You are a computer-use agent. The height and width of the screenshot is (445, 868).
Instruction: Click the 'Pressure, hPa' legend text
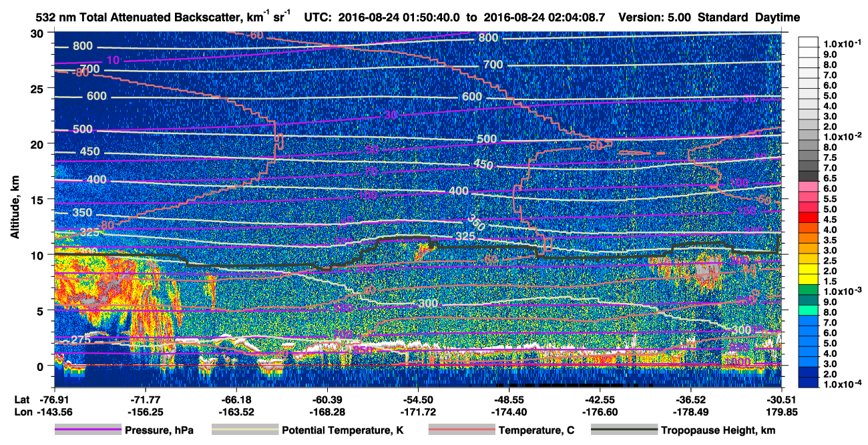(159, 430)
